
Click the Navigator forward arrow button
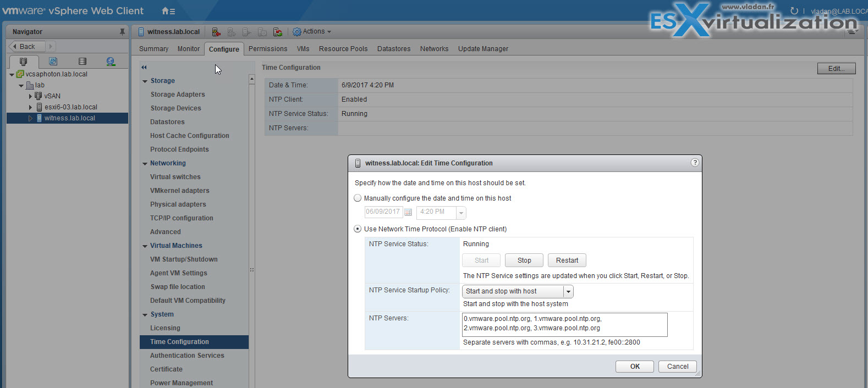click(51, 47)
